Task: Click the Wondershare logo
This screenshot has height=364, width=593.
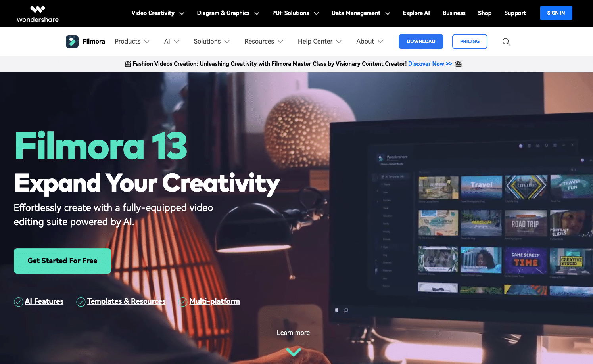Action: click(38, 14)
